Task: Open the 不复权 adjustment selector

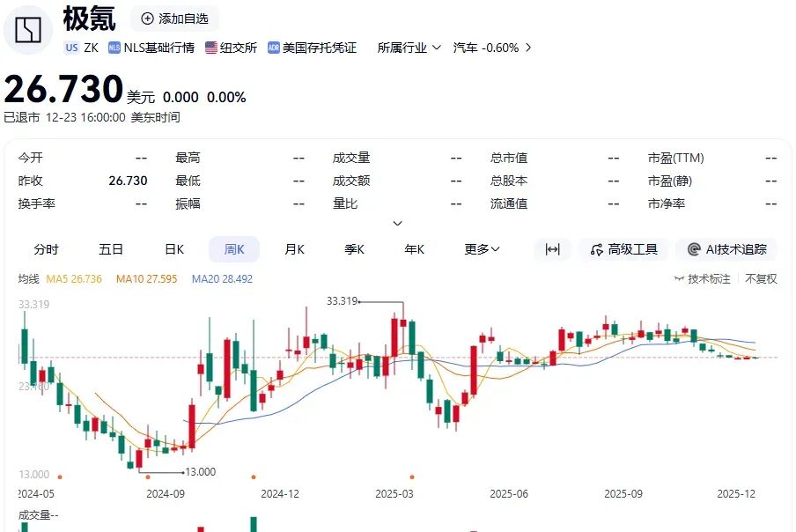Action: pos(761,278)
